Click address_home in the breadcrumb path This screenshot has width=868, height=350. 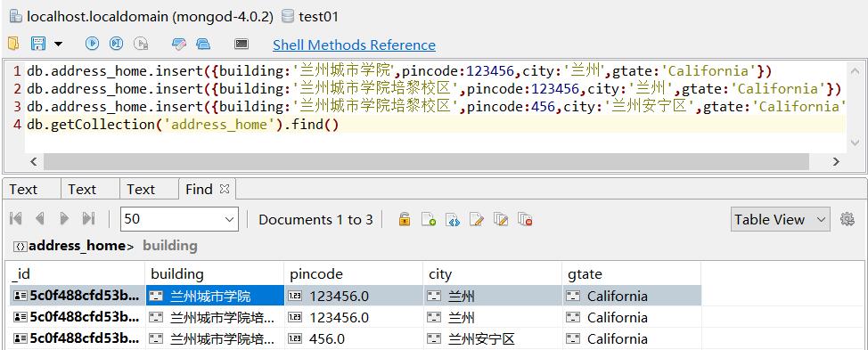click(x=77, y=246)
